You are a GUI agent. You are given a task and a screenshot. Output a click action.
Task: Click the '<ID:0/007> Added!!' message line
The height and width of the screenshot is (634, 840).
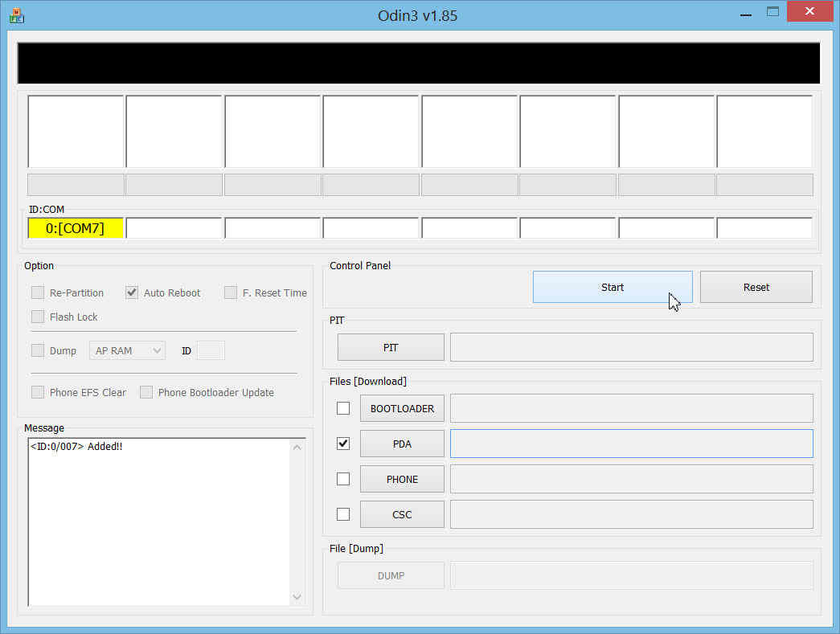(x=76, y=447)
